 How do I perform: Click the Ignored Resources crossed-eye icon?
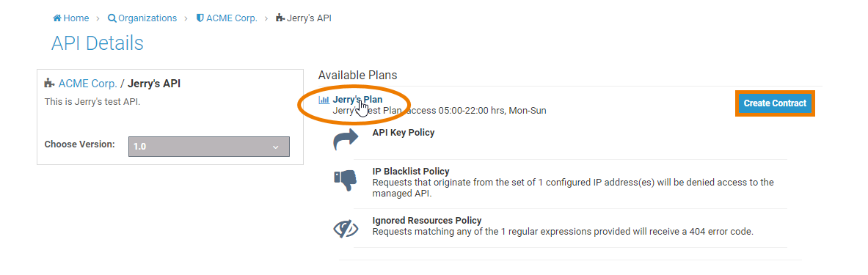(x=346, y=229)
